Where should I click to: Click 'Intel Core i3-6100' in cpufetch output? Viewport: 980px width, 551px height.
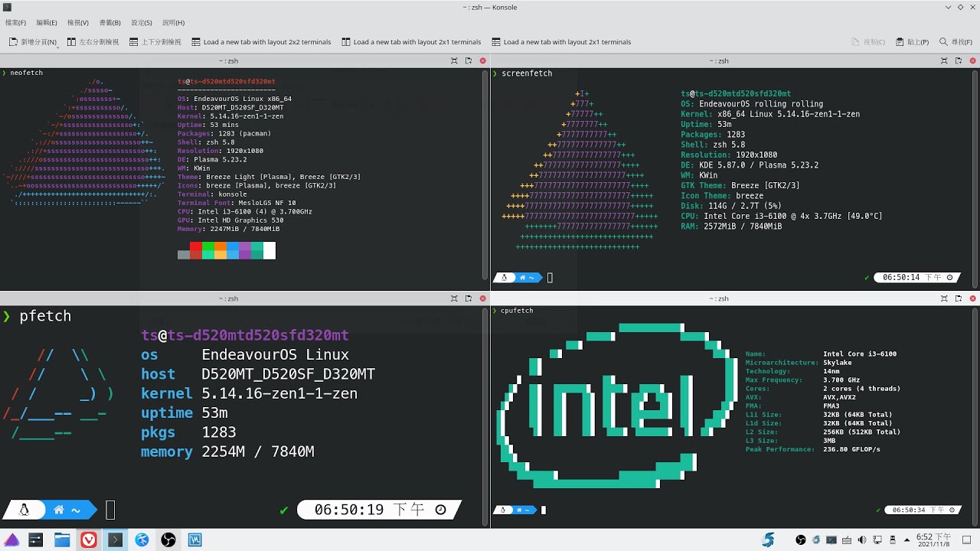coord(860,354)
